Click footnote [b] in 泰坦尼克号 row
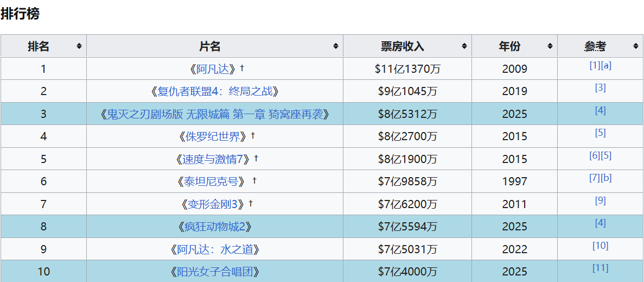 tap(606, 178)
